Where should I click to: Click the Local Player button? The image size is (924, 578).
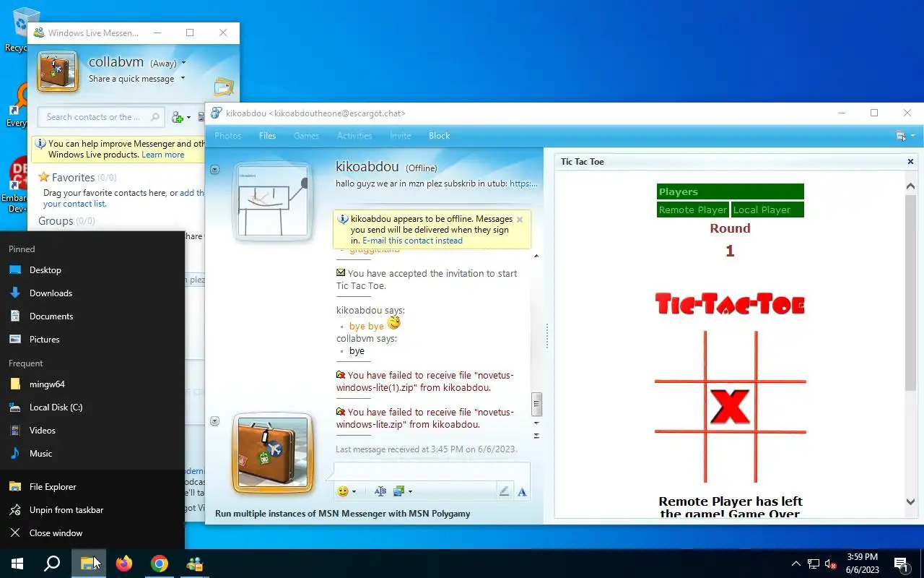[767, 210]
